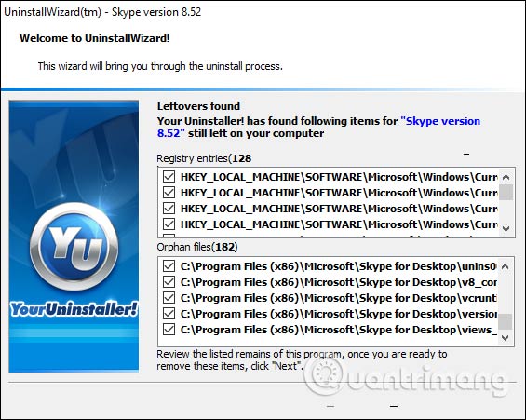Uncheck the second HKEY_LOCAL_MACHINE registry entry checkbox
The width and height of the screenshot is (526, 420).
169,193
